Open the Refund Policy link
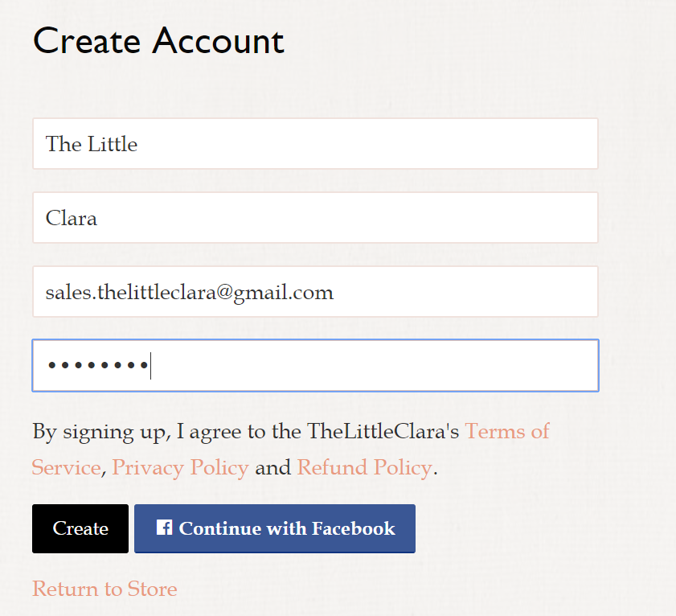The height and width of the screenshot is (616, 676). (365, 467)
